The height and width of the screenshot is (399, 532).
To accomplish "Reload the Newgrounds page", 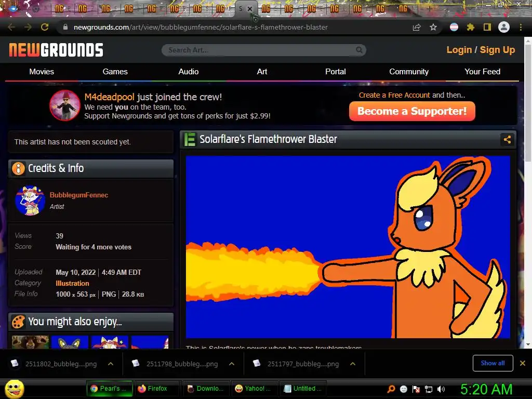I will 45,27.
